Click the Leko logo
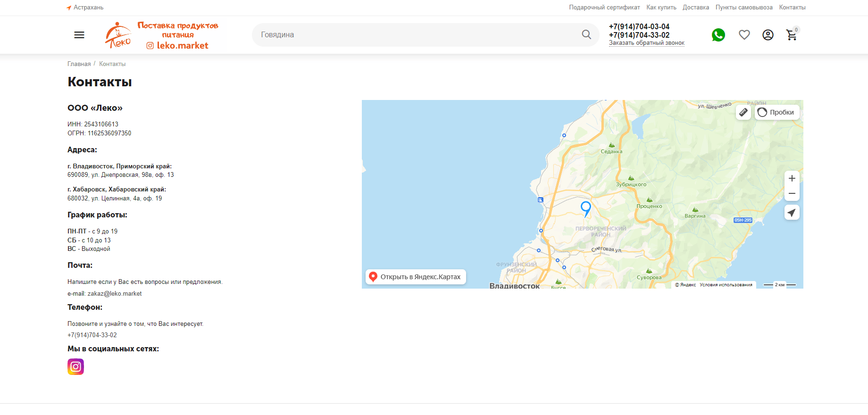The image size is (868, 415). pyautogui.click(x=118, y=35)
